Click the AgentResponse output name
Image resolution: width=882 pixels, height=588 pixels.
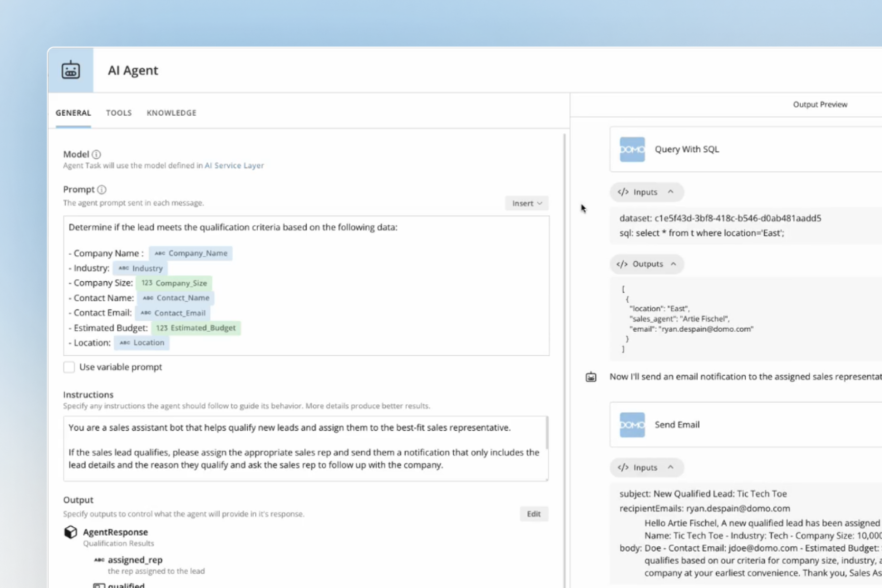pyautogui.click(x=115, y=532)
